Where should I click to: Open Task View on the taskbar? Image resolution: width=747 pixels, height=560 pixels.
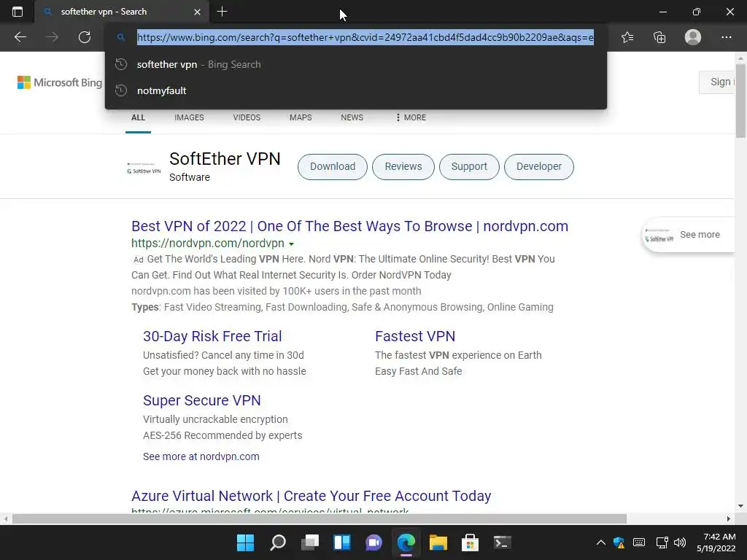tap(309, 542)
